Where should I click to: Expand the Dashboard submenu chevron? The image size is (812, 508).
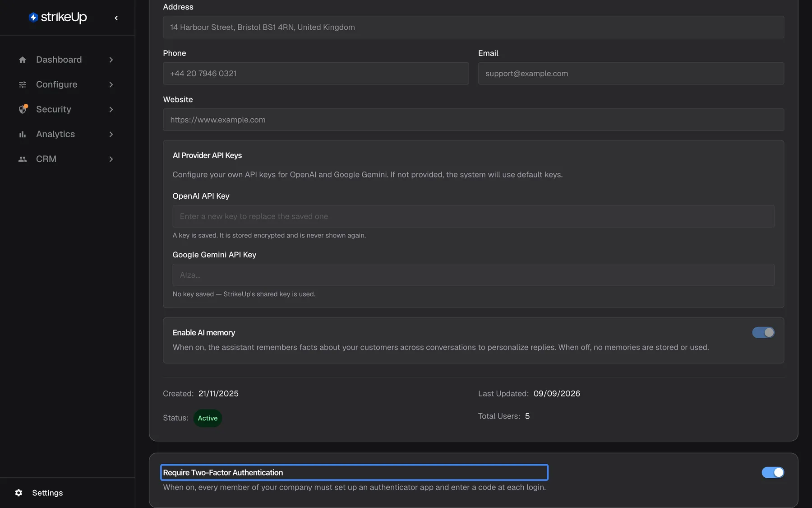[111, 60]
